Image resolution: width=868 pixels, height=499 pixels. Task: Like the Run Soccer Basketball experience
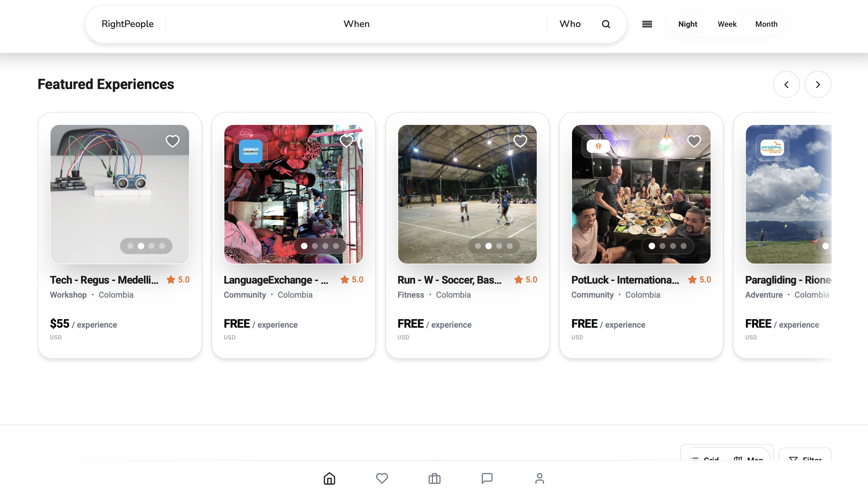[x=520, y=141]
